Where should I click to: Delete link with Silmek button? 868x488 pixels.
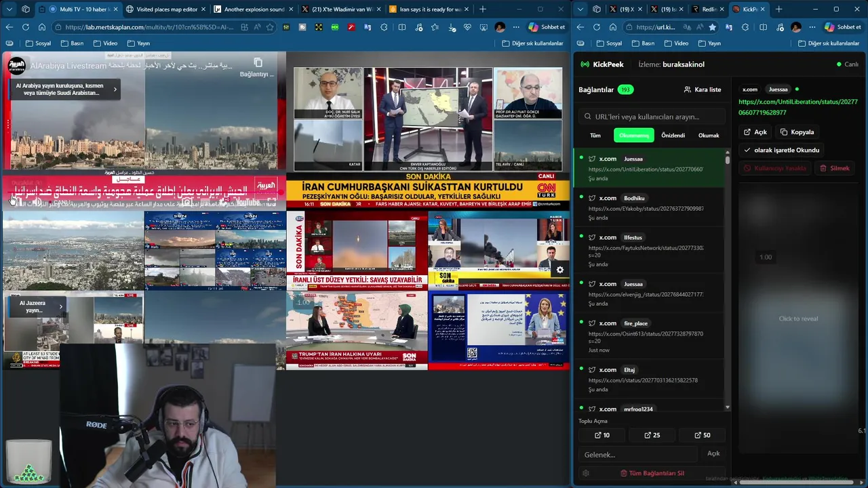click(834, 168)
